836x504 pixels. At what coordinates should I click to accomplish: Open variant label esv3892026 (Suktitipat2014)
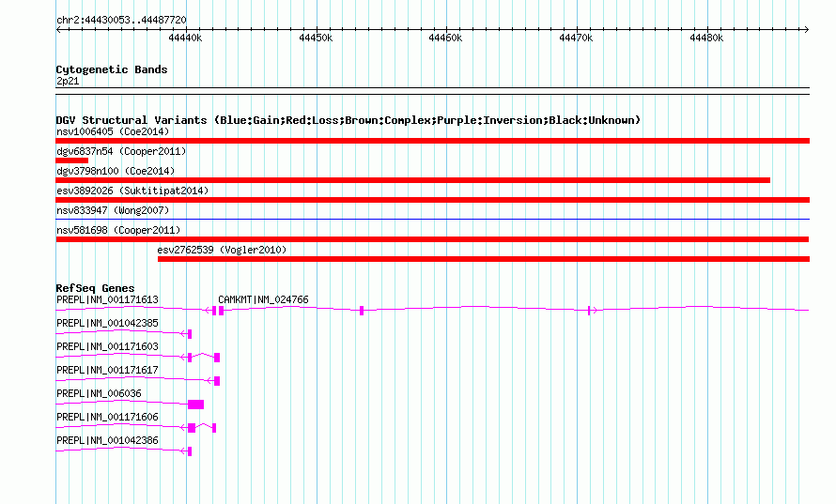132,191
